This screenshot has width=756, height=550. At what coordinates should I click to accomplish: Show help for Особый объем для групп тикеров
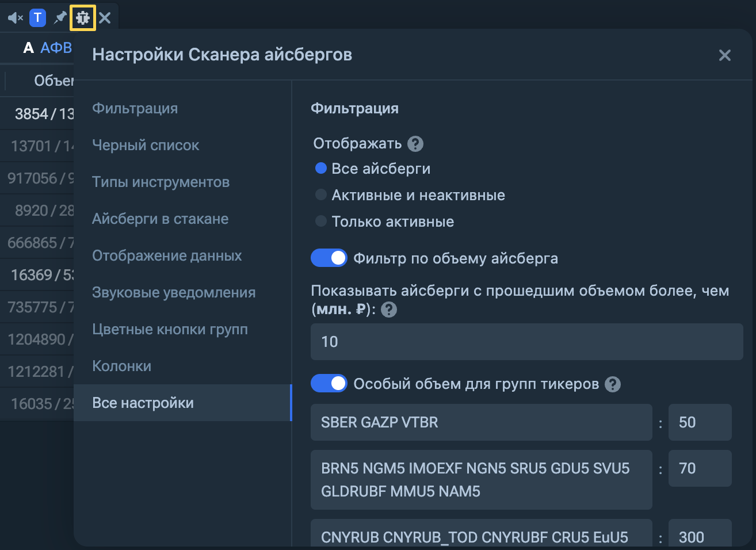(613, 384)
